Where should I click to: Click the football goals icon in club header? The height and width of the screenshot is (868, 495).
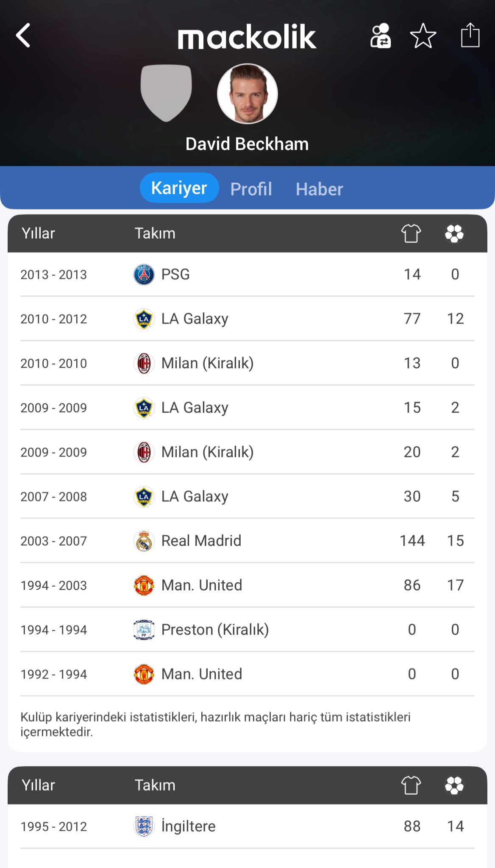tap(454, 234)
